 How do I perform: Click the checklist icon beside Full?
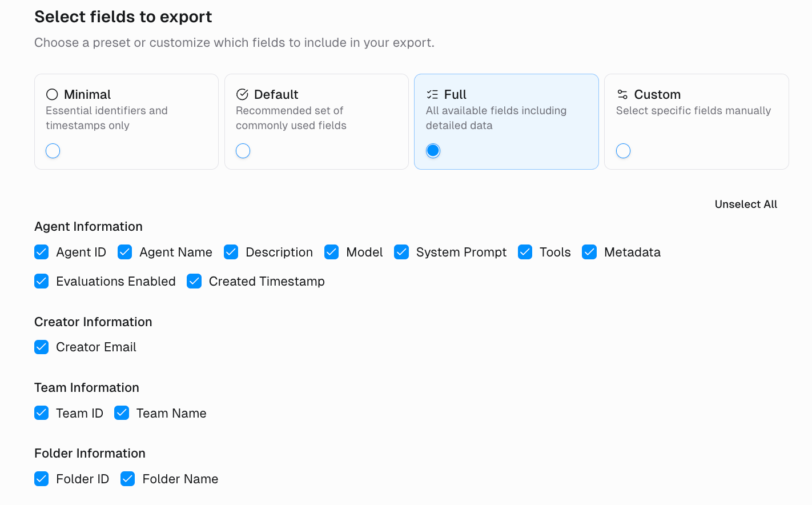pos(432,94)
